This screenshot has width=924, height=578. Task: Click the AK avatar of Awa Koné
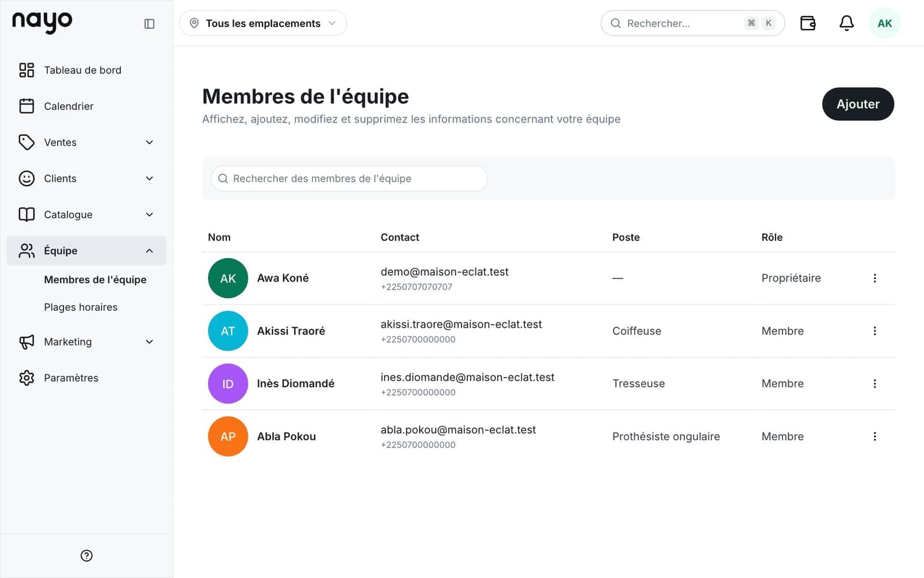[x=228, y=278]
